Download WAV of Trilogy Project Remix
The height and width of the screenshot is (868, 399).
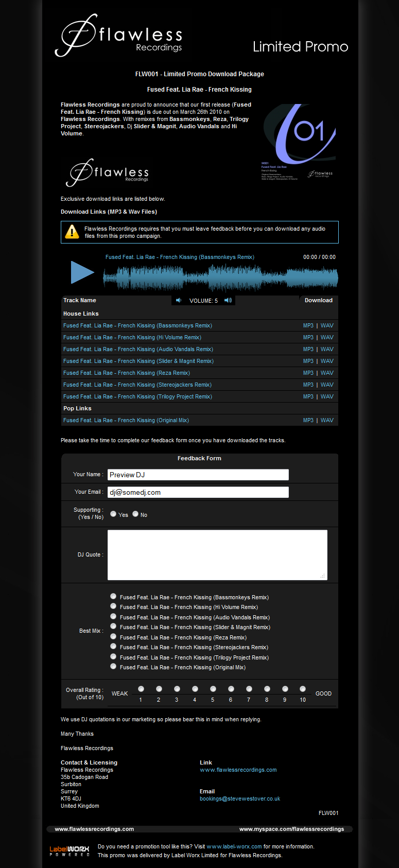click(x=327, y=396)
